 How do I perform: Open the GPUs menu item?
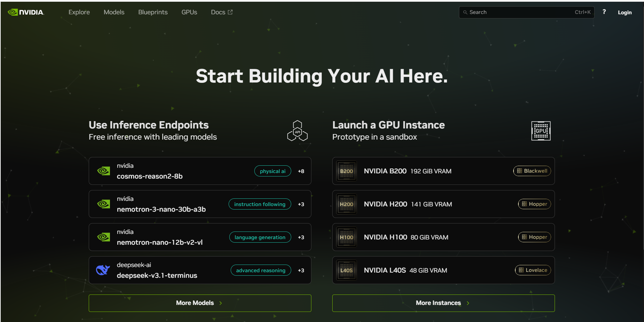tap(189, 12)
